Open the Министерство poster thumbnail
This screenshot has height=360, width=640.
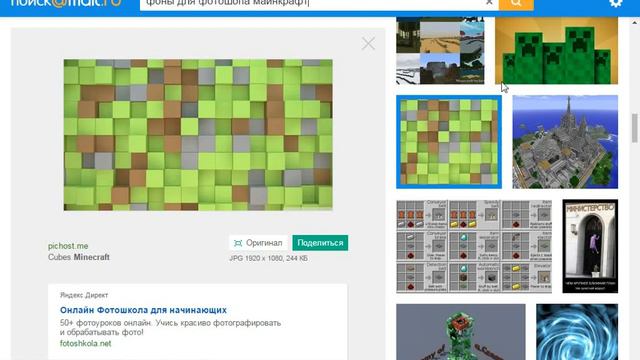click(x=590, y=246)
